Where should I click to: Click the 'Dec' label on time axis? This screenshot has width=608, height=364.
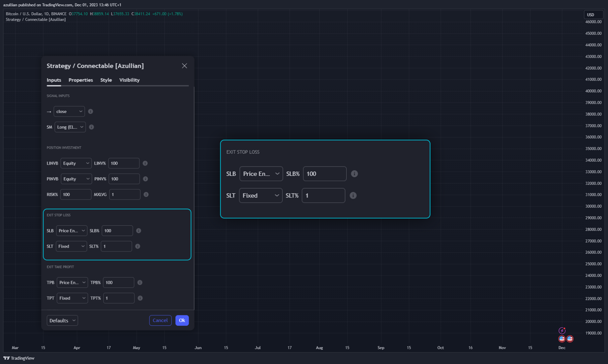click(562, 348)
